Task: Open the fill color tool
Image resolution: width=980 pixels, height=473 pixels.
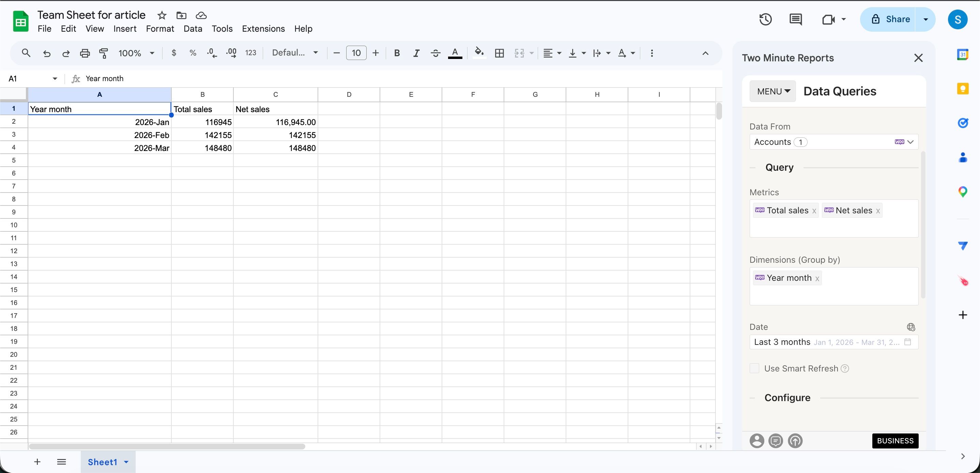Action: [479, 53]
